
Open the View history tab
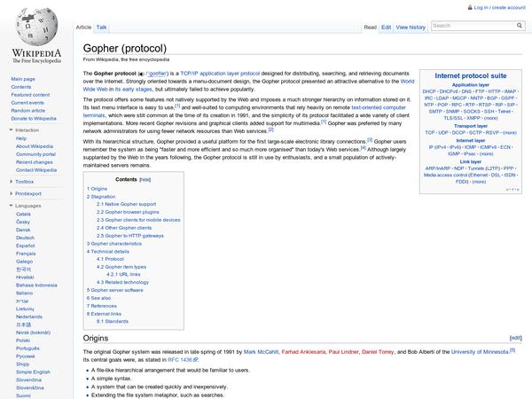[411, 27]
